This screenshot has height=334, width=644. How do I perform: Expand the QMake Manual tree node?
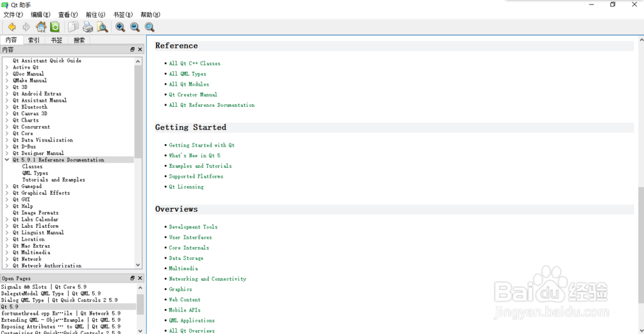(7, 80)
